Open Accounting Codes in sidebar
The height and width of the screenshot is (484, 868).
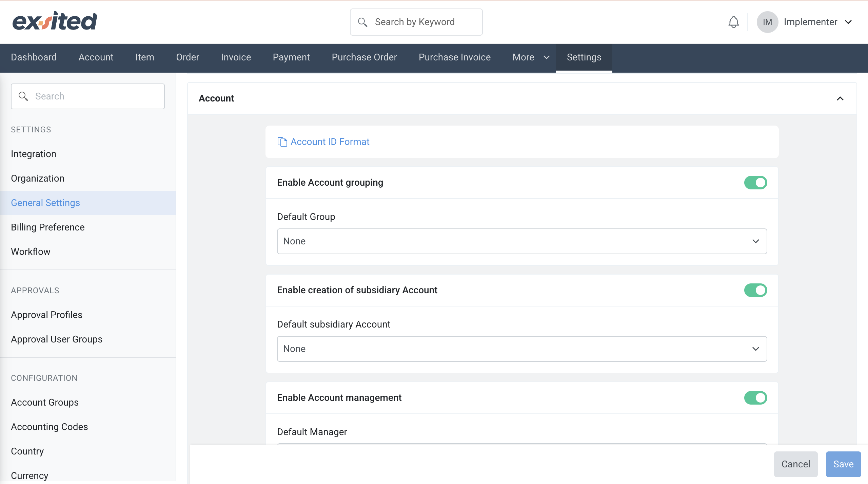(49, 427)
